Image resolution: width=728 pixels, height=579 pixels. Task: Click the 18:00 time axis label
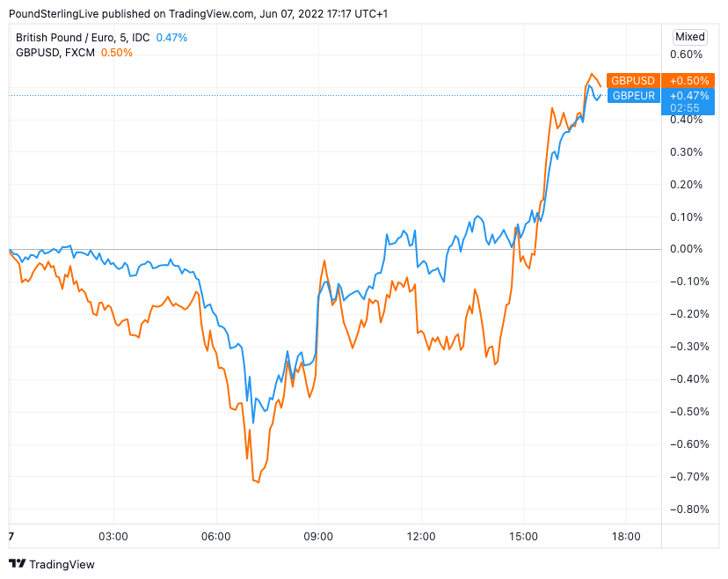coord(626,537)
